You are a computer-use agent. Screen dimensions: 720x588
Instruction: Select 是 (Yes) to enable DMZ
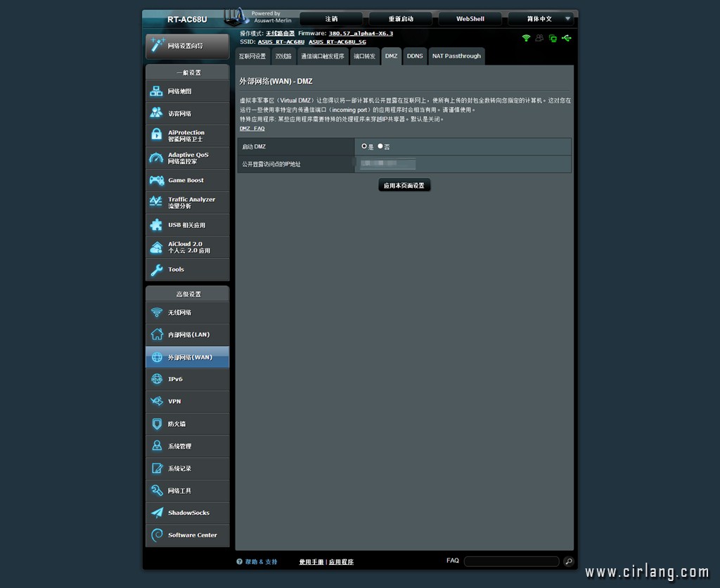[364, 146]
